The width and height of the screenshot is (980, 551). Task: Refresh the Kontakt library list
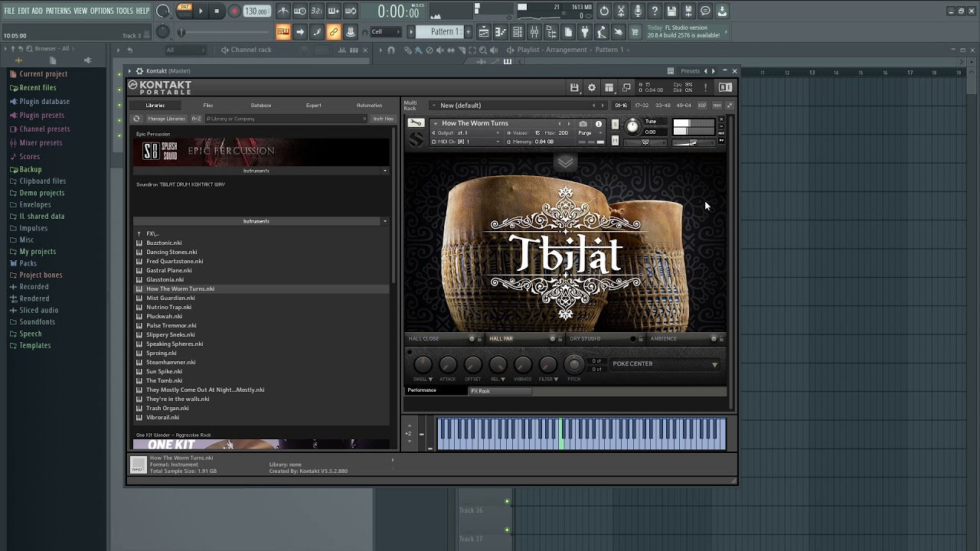tap(136, 119)
